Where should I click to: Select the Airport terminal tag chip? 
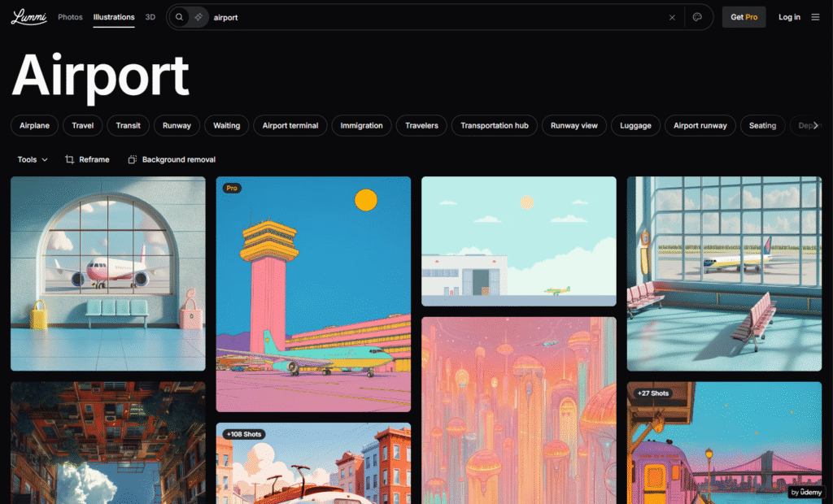(x=290, y=125)
